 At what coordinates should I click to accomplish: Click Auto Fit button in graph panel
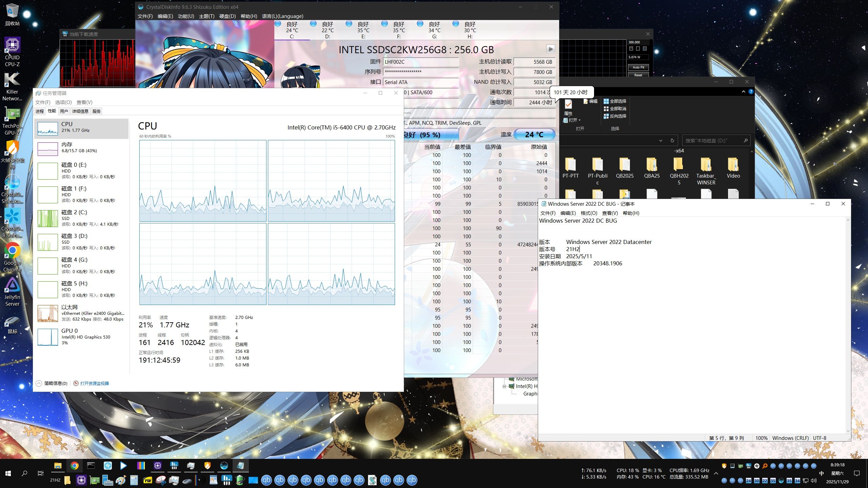638,67
